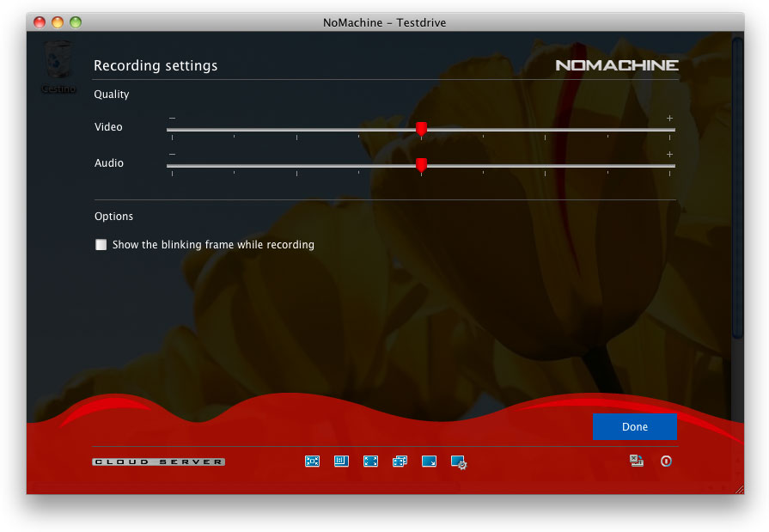Click the fit to window icon
769x532 pixels.
[312, 462]
